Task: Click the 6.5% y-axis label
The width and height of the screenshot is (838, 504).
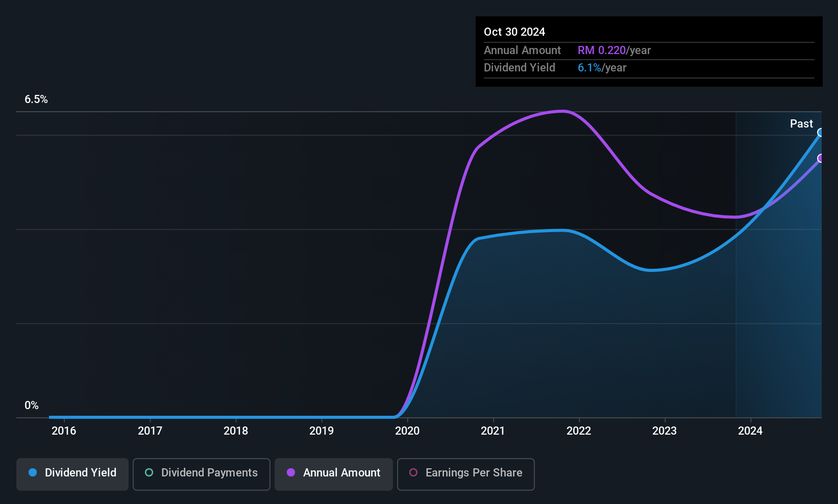Action: (x=36, y=99)
